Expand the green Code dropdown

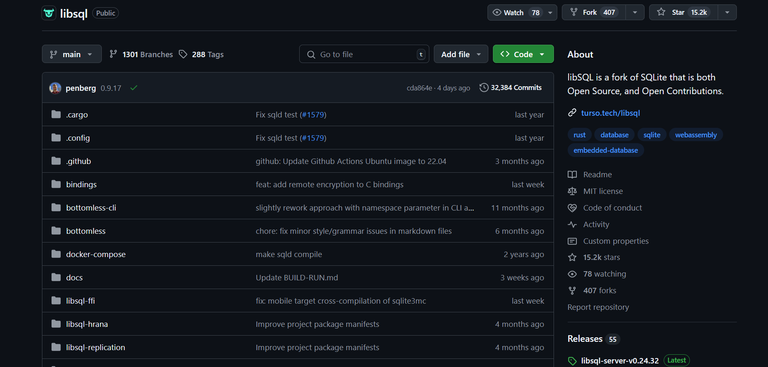pyautogui.click(x=523, y=54)
